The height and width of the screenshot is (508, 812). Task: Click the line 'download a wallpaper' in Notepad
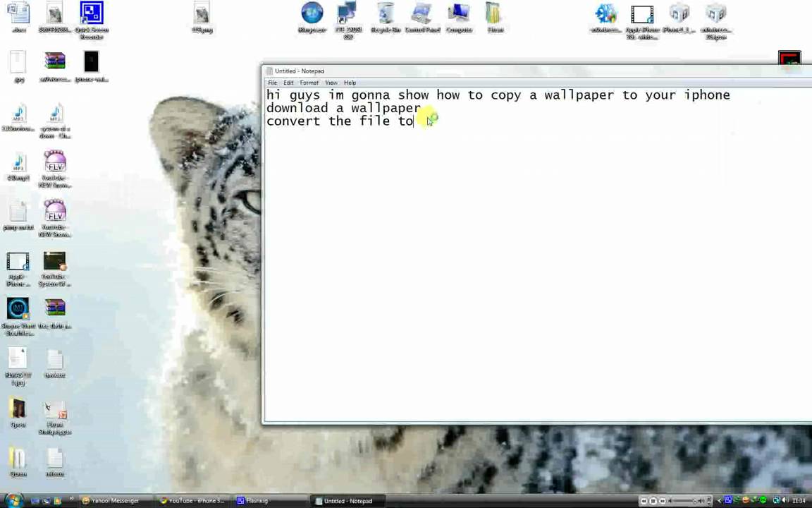point(343,108)
